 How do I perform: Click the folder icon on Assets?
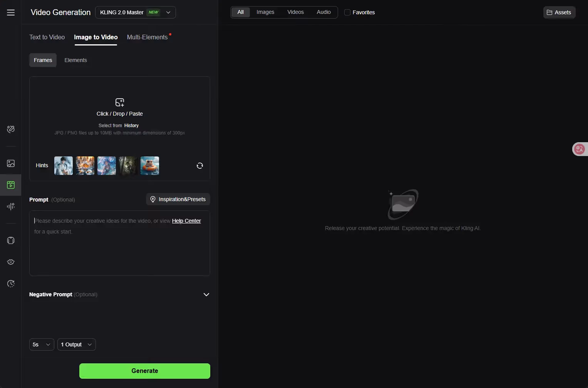[x=549, y=12]
